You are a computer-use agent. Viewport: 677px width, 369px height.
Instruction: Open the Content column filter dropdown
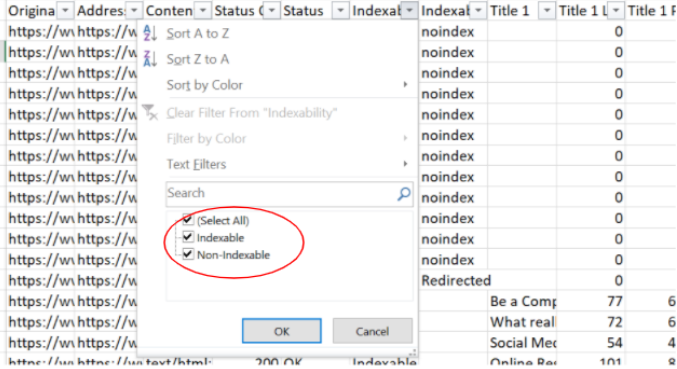202,10
